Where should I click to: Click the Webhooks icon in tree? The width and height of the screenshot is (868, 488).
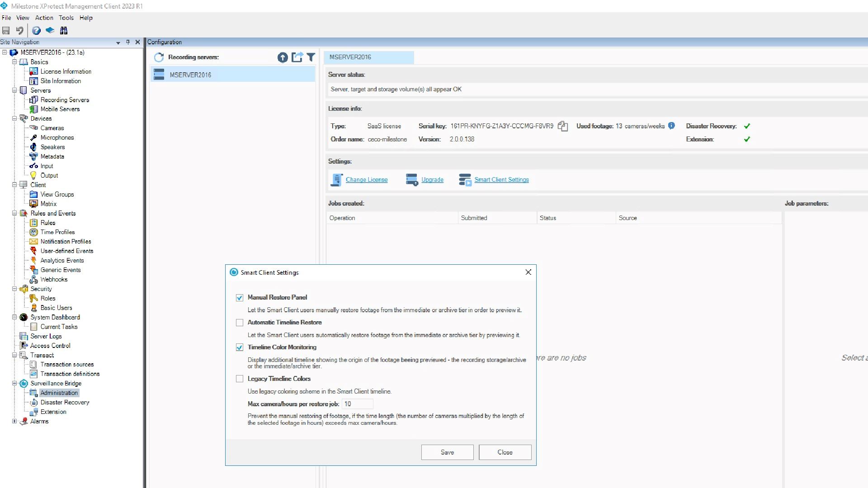tap(33, 279)
